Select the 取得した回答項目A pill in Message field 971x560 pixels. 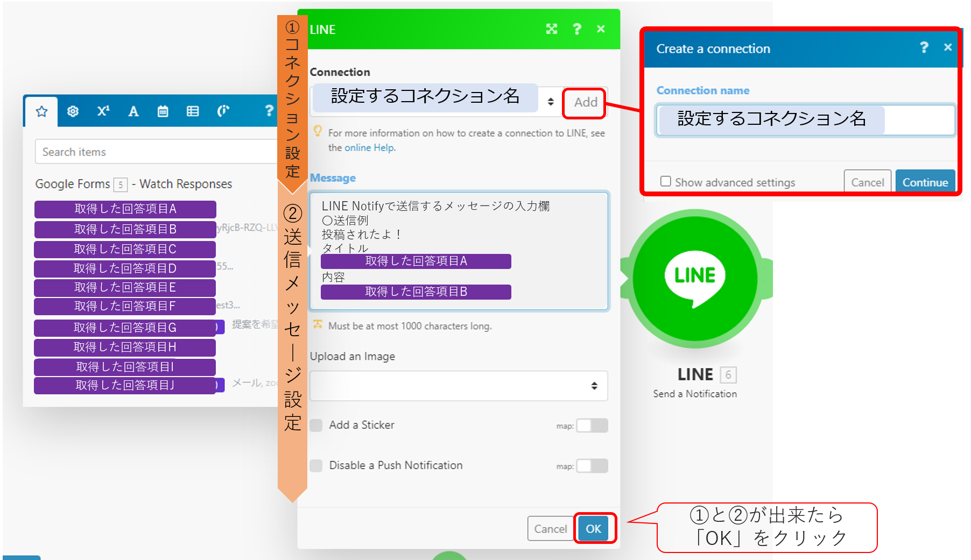(416, 261)
